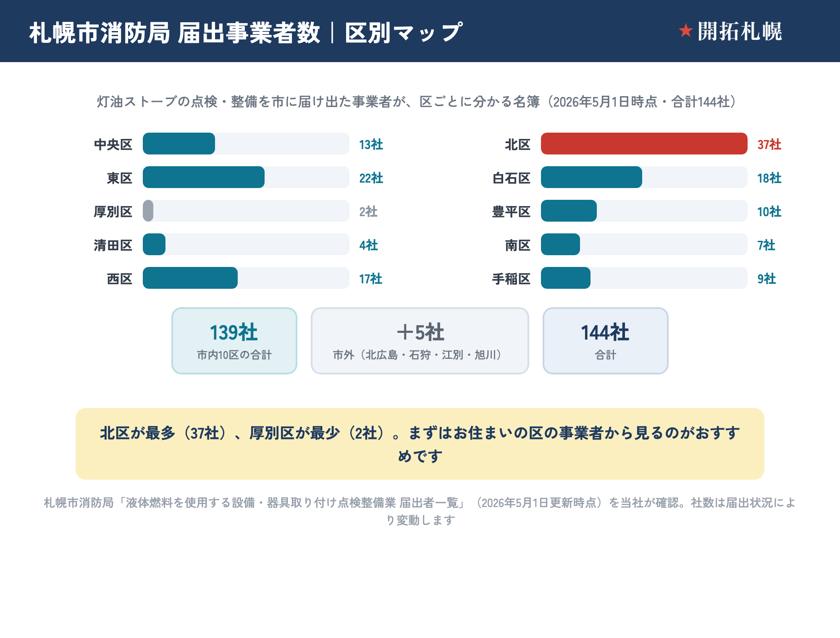Click the red 北区 progress bar

(x=644, y=144)
